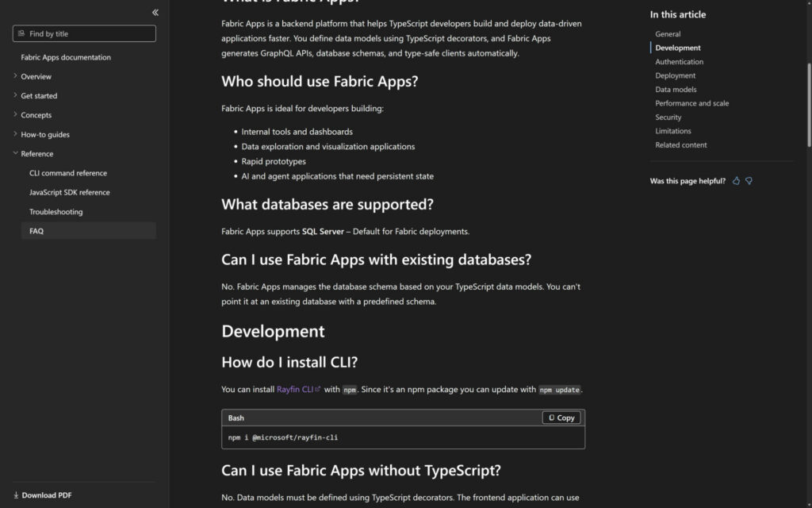
Task: Click the 'How do I install CLI?' heading
Action: pos(289,362)
